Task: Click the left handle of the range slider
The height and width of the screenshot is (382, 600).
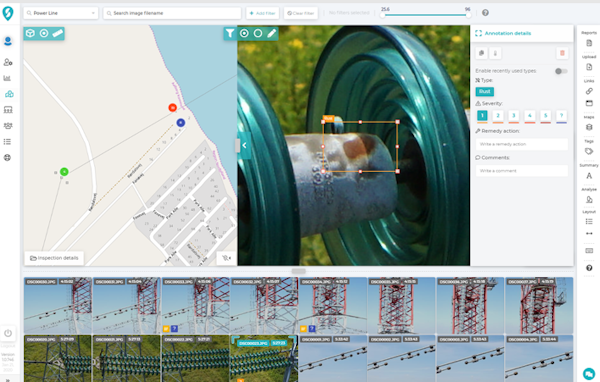Action: click(382, 15)
